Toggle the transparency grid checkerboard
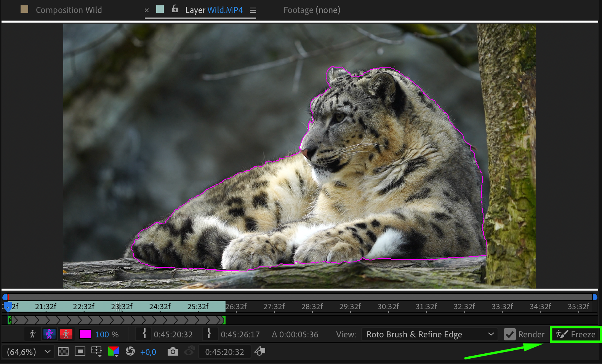The width and height of the screenshot is (602, 364). 63,351
